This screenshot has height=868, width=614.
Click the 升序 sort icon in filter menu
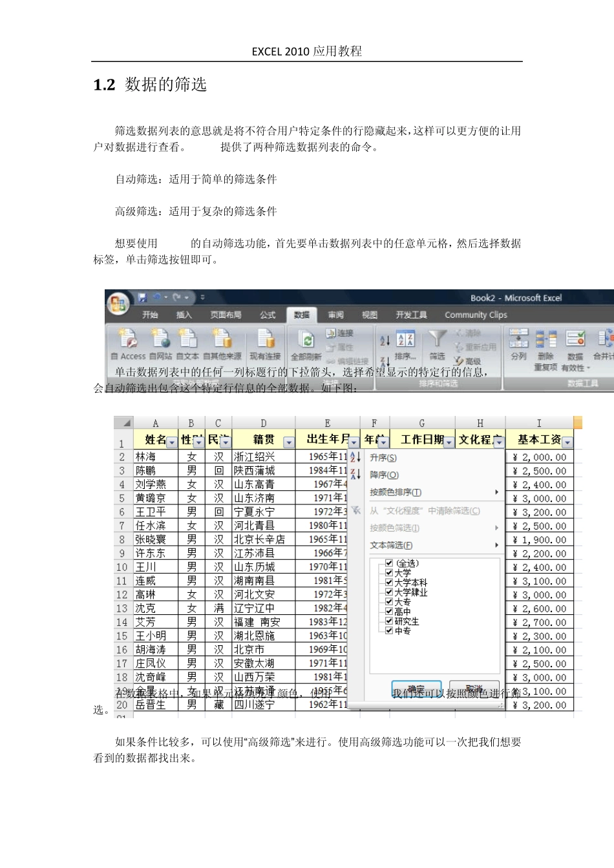point(355,457)
